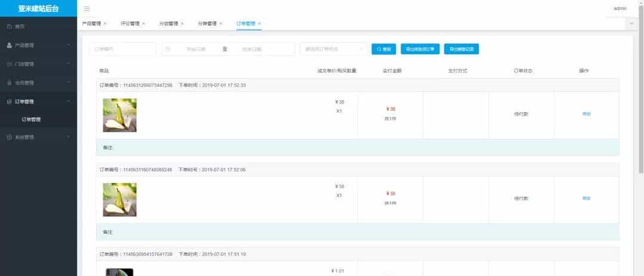Screen dimensions: 644x276
Task: Collapse the 订单管理 sidebar menu
Action: [69, 102]
